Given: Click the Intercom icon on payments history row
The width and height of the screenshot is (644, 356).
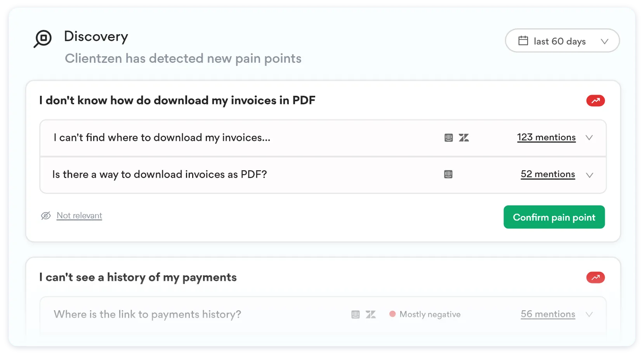Looking at the screenshot, I should coord(355,315).
